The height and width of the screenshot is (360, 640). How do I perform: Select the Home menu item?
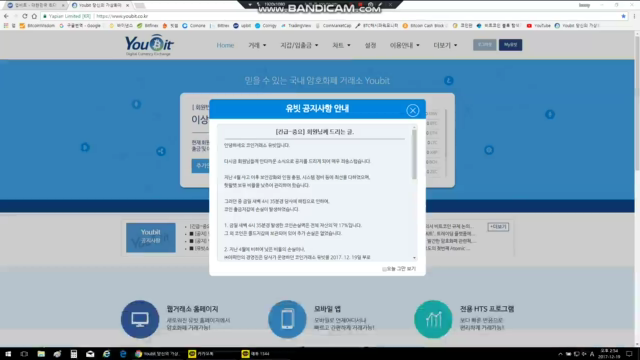[225, 45]
